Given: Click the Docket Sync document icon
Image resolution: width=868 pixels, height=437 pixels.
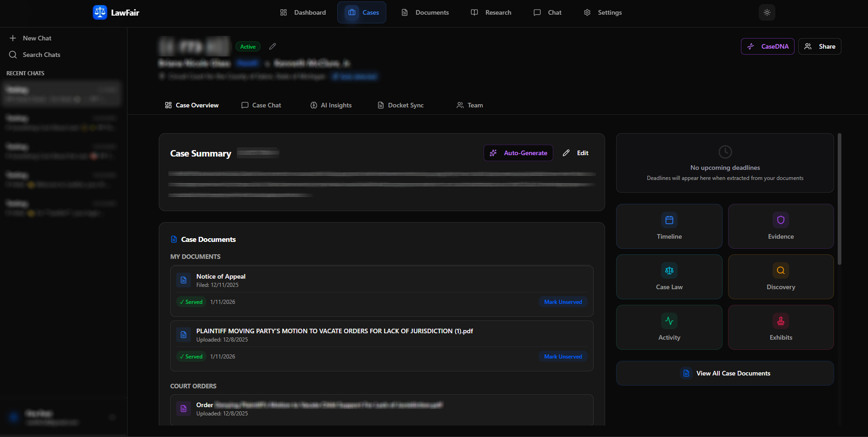Looking at the screenshot, I should pos(381,105).
